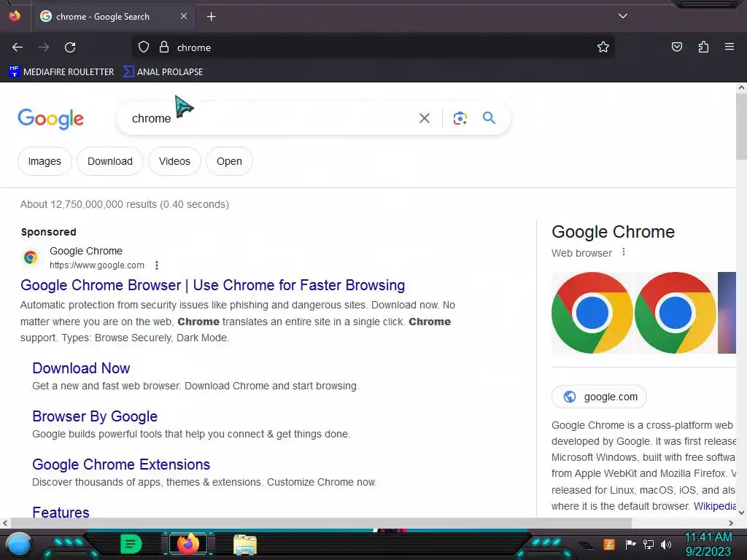Click the Google logo
This screenshot has width=747, height=560.
[50, 119]
